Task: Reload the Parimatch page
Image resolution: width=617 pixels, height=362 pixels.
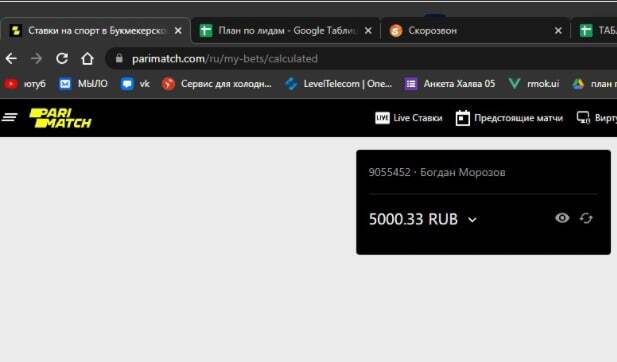Action: pos(62,59)
